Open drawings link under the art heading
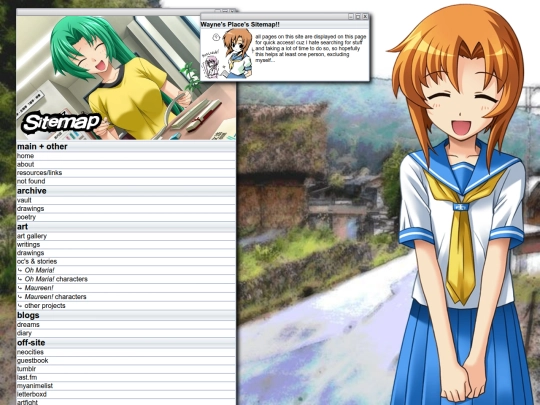The image size is (540, 405). pyautogui.click(x=30, y=253)
